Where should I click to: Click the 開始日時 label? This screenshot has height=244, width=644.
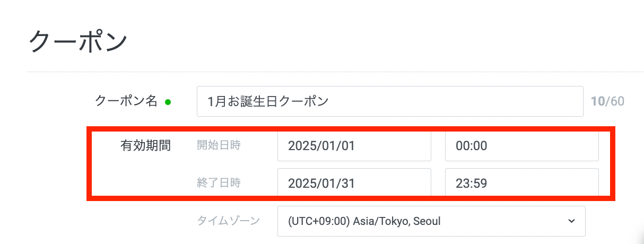click(x=219, y=145)
